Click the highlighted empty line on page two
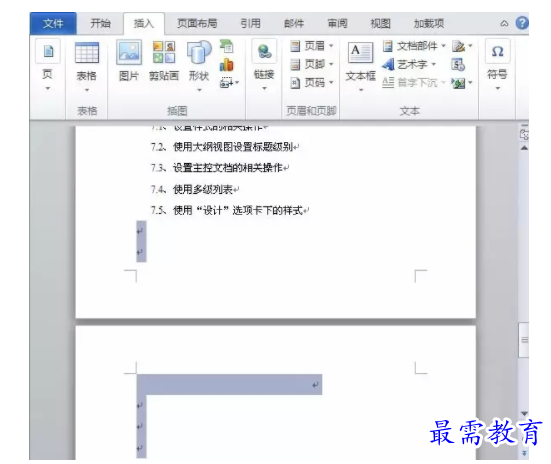Viewport: 551px width, 464px height. coord(229,385)
